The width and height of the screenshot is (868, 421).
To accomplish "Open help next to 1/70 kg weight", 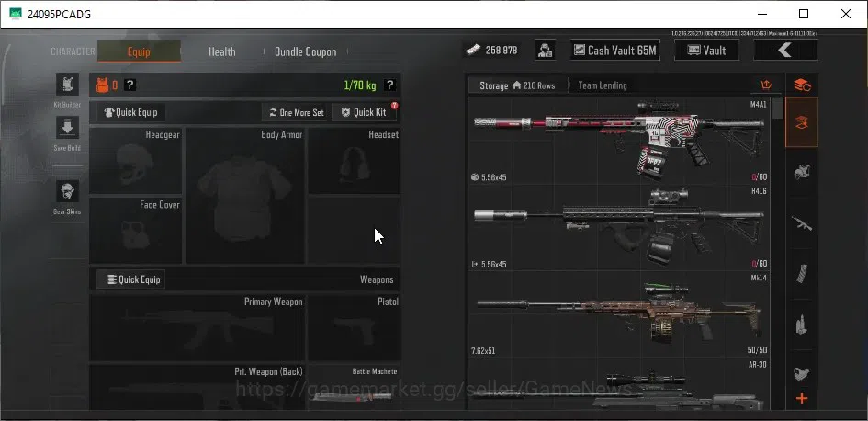I will click(x=390, y=85).
